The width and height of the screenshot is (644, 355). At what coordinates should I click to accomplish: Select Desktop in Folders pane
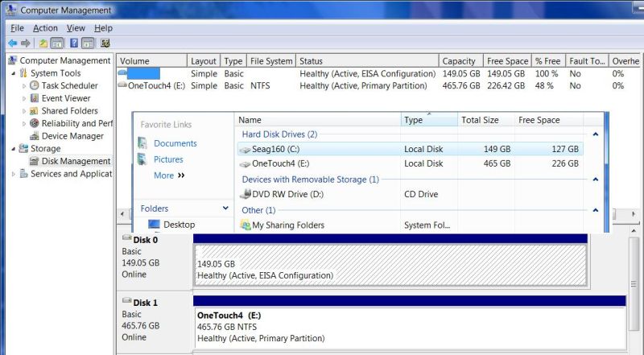(x=179, y=225)
